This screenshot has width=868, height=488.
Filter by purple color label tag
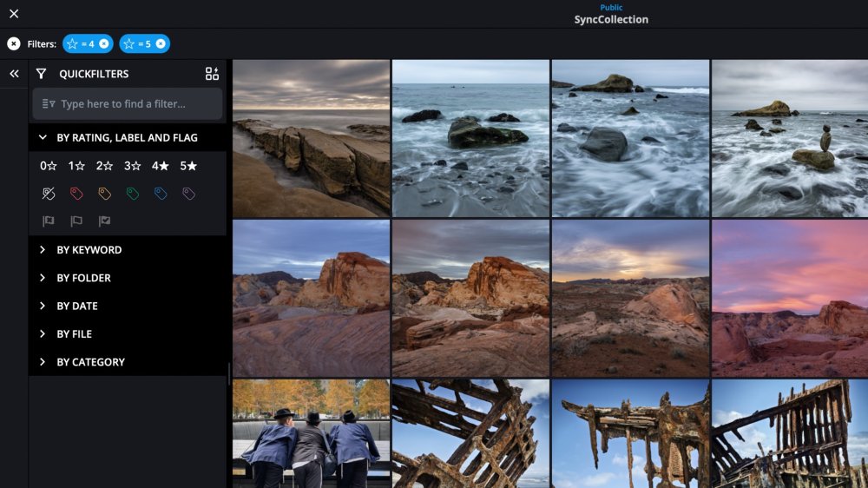[188, 194]
